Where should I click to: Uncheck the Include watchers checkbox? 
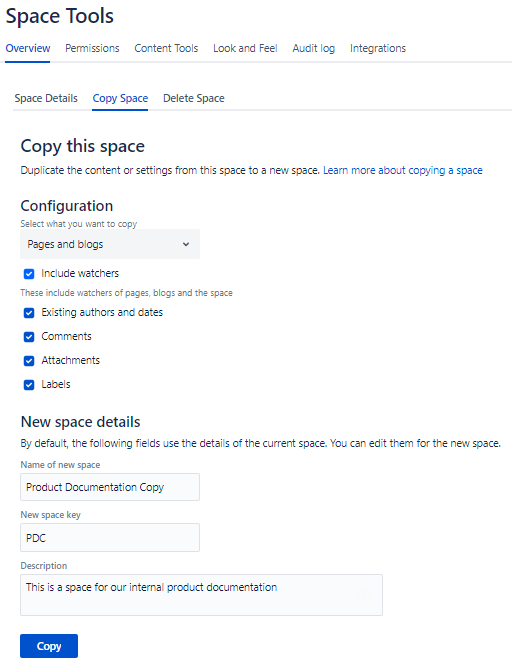(29, 273)
